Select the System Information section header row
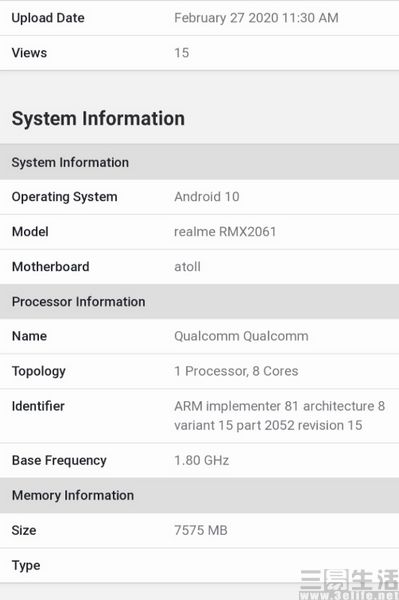Viewport: 399px width, 600px height. coord(199,162)
